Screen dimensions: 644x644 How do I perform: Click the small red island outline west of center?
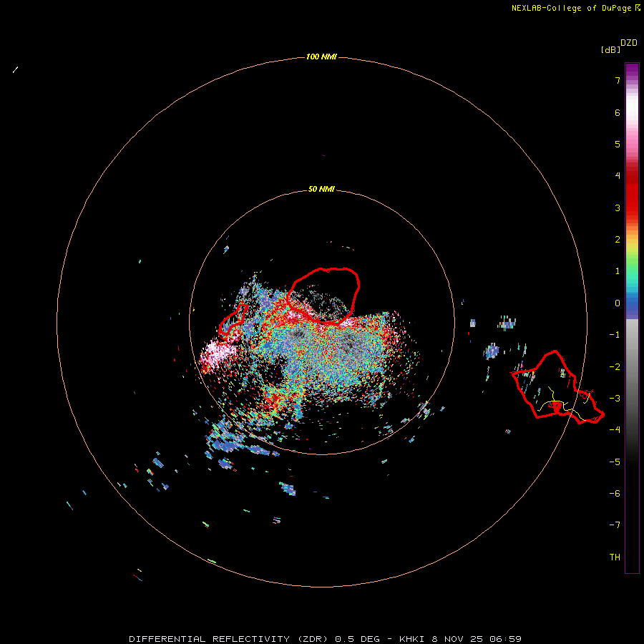point(233,318)
